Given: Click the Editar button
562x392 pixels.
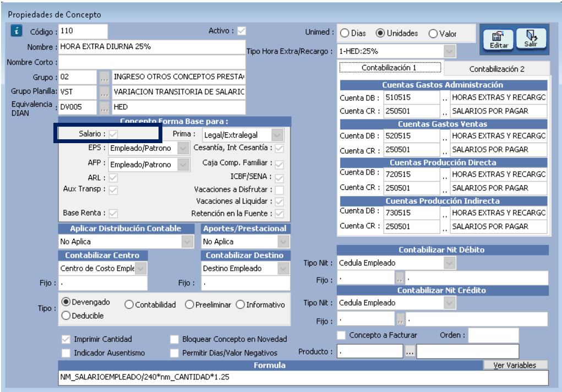Looking at the screenshot, I should coord(499,39).
